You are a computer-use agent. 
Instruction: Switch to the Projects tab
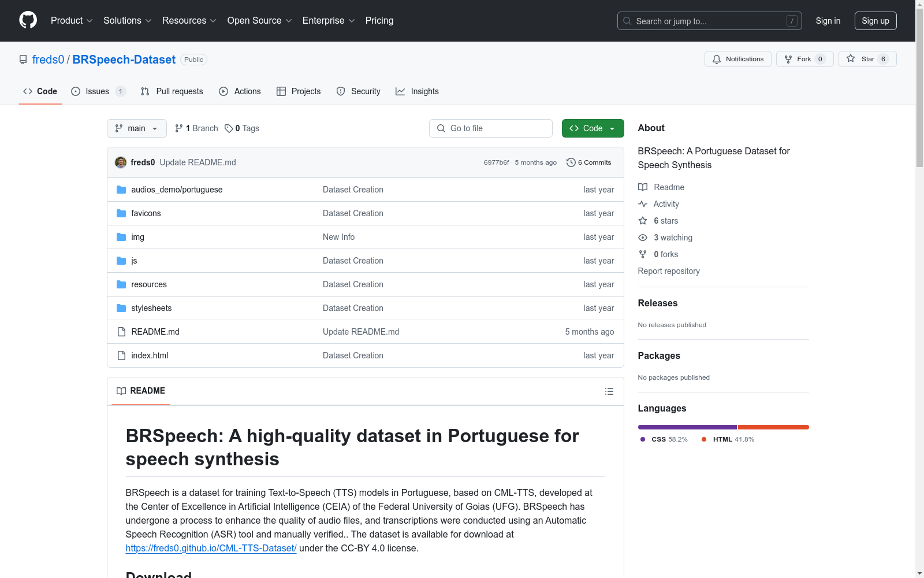299,91
